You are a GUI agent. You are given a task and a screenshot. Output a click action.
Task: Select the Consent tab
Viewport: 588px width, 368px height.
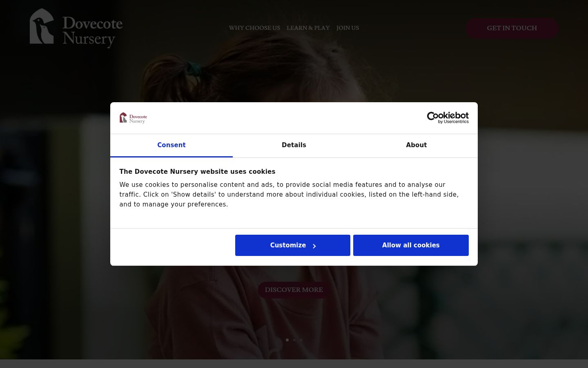171,145
